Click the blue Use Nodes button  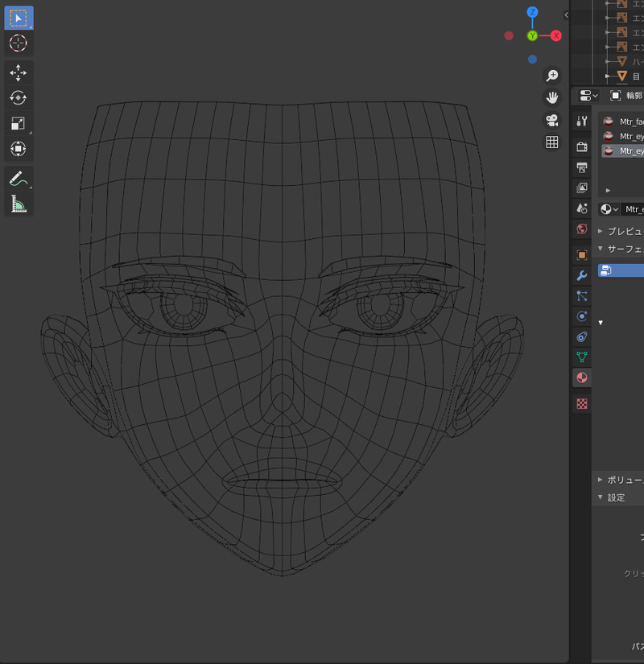pyautogui.click(x=621, y=270)
